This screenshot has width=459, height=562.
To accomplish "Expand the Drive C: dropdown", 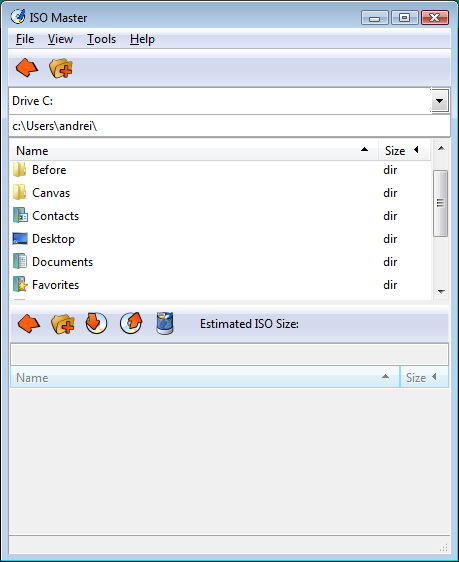I will pos(440,101).
